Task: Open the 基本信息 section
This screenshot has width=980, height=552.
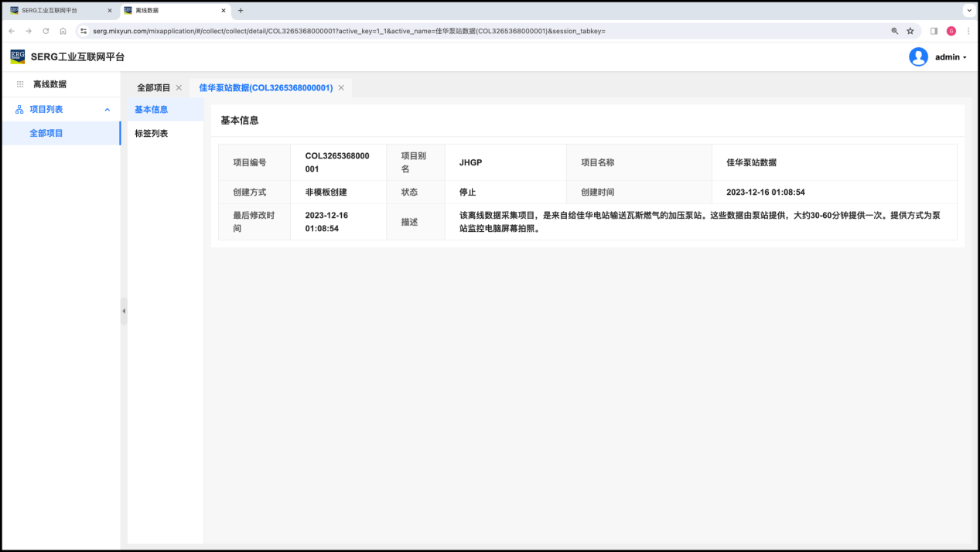Action: click(x=152, y=110)
